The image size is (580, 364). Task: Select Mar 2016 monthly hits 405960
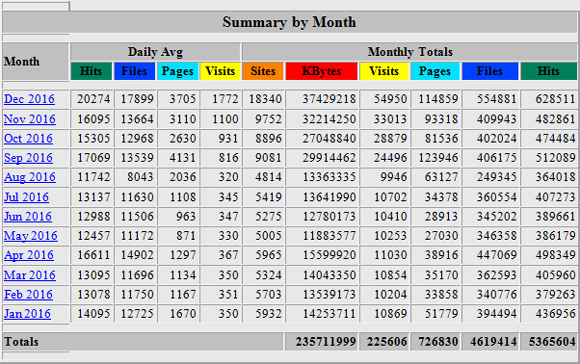(x=555, y=275)
